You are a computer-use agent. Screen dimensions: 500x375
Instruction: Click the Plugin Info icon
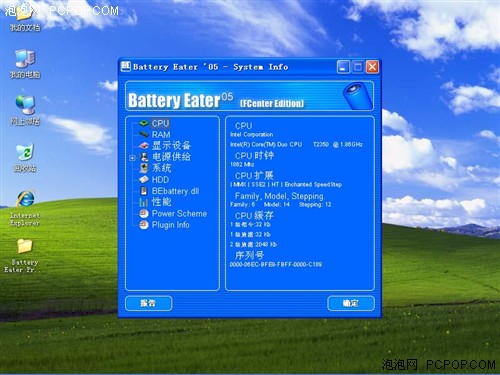pos(144,225)
